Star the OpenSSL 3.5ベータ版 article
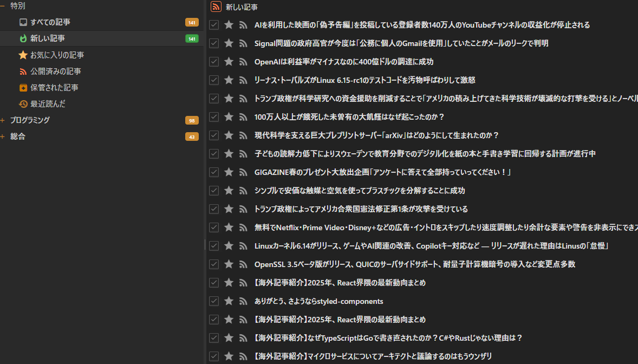638x364 pixels. click(229, 264)
